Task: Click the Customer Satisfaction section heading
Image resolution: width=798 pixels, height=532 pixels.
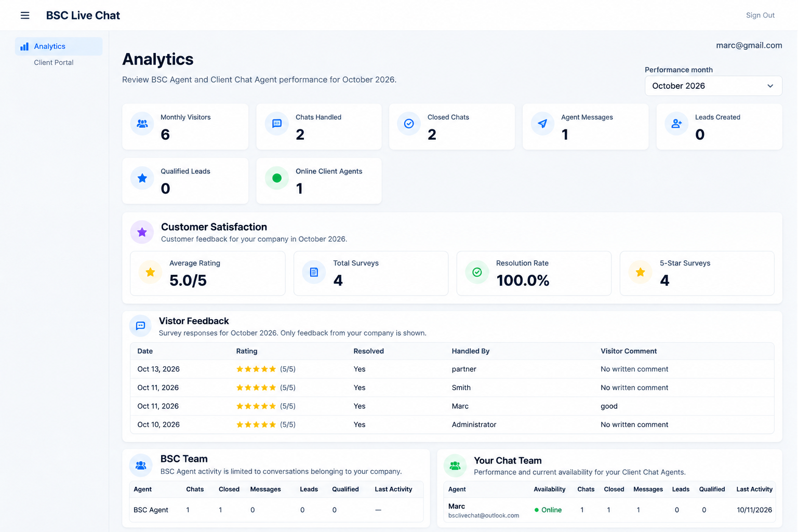Action: (x=214, y=227)
